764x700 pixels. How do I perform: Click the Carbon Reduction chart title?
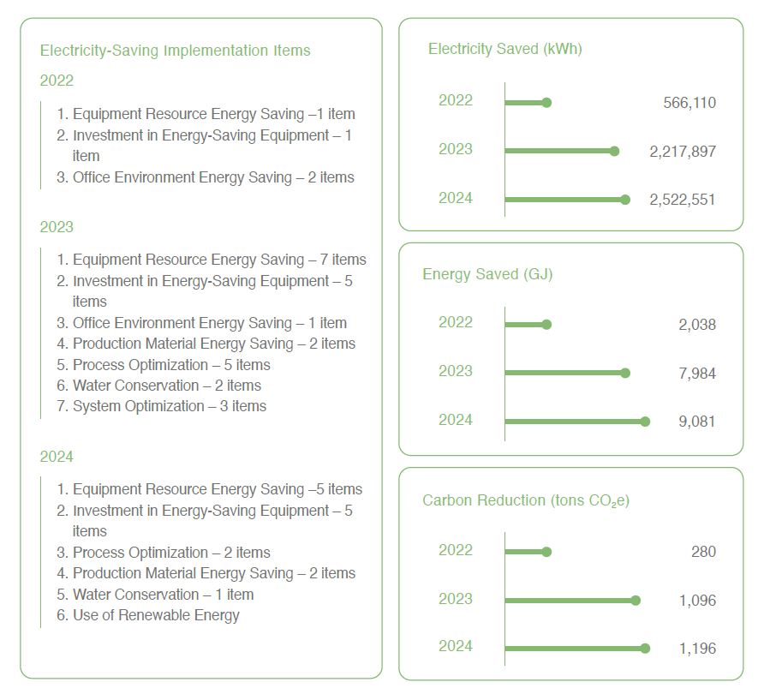coord(526,500)
